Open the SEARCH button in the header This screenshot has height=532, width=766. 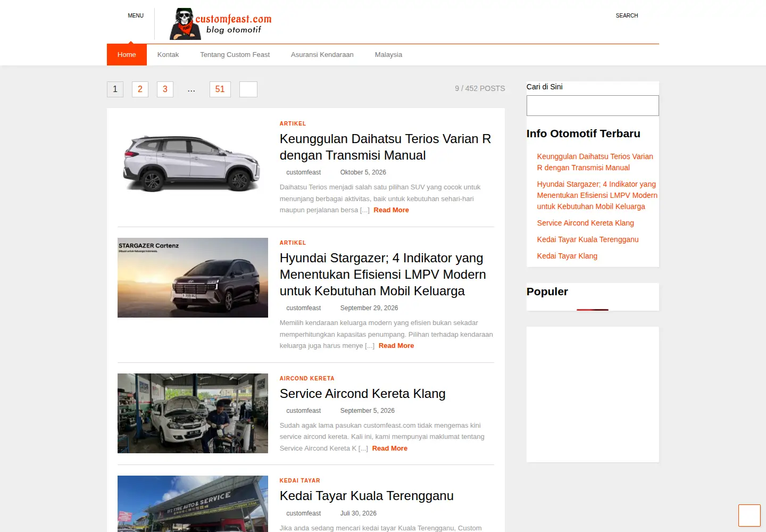tap(627, 16)
